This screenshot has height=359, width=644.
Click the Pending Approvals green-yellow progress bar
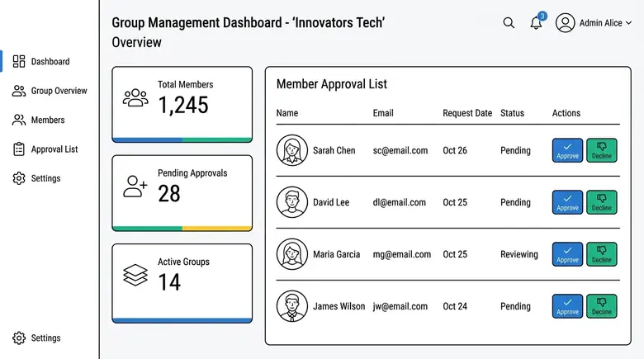pyautogui.click(x=182, y=228)
